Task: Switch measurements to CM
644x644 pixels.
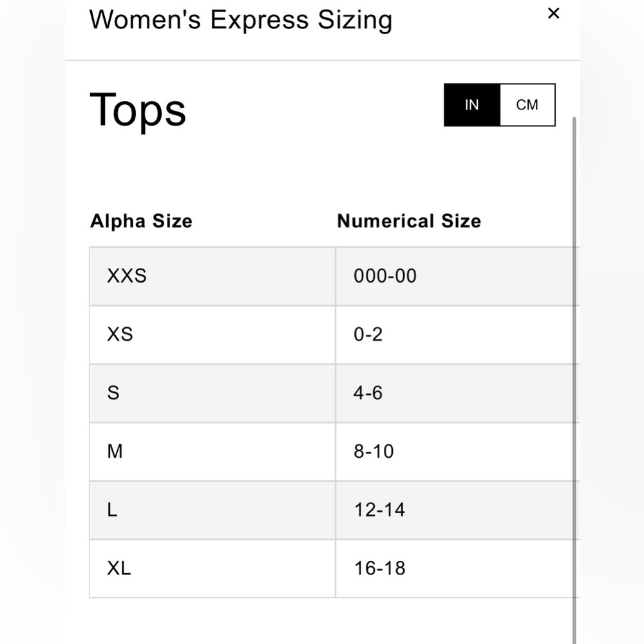Action: [527, 105]
